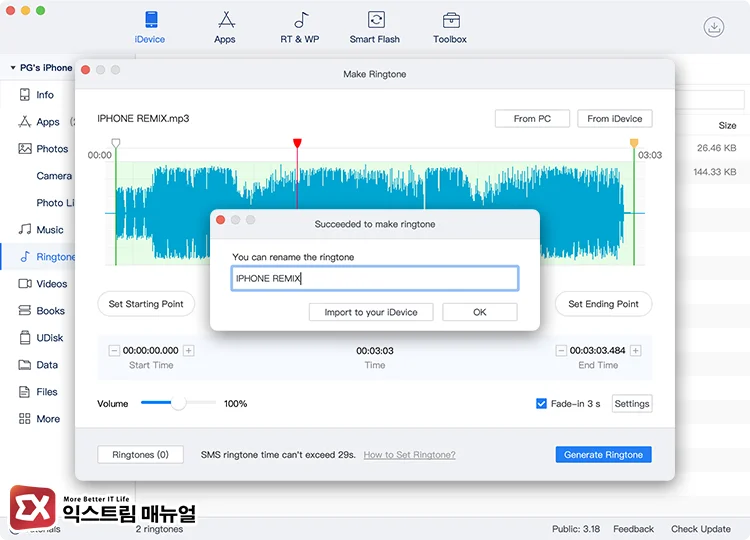Open the Apps toolbar icon
Image resolution: width=750 pixels, height=540 pixels.
[x=225, y=21]
